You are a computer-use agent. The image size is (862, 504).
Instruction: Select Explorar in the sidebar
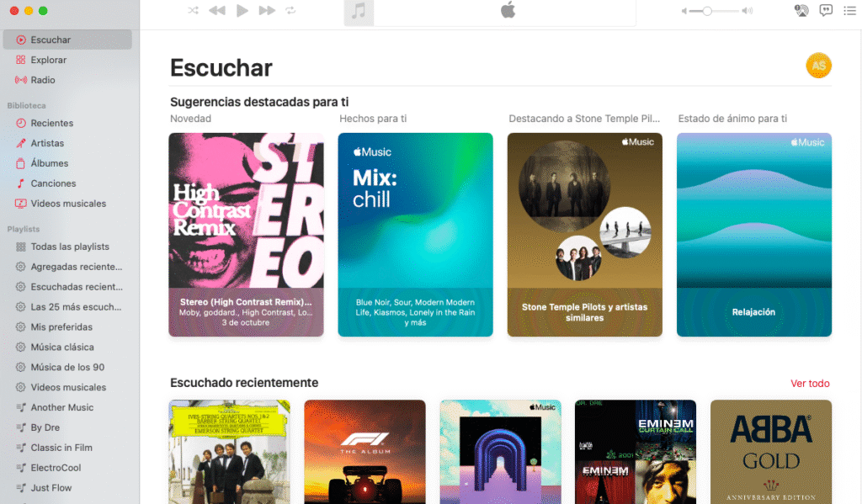(x=48, y=60)
